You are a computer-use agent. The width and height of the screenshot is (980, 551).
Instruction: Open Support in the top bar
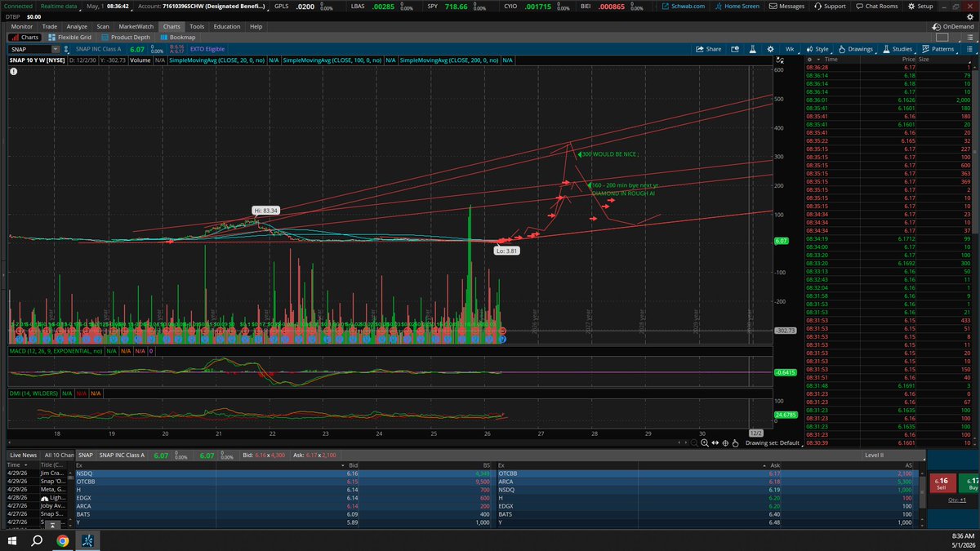coord(830,6)
